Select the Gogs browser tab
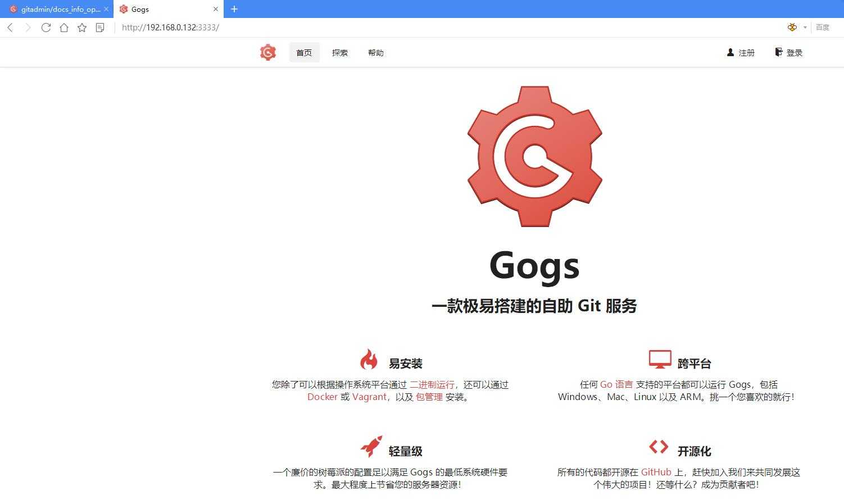844x504 pixels. [x=168, y=9]
